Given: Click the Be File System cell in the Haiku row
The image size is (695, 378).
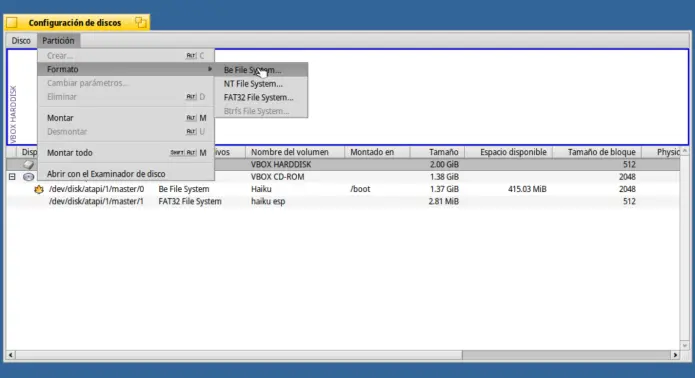Looking at the screenshot, I should click(x=184, y=189).
